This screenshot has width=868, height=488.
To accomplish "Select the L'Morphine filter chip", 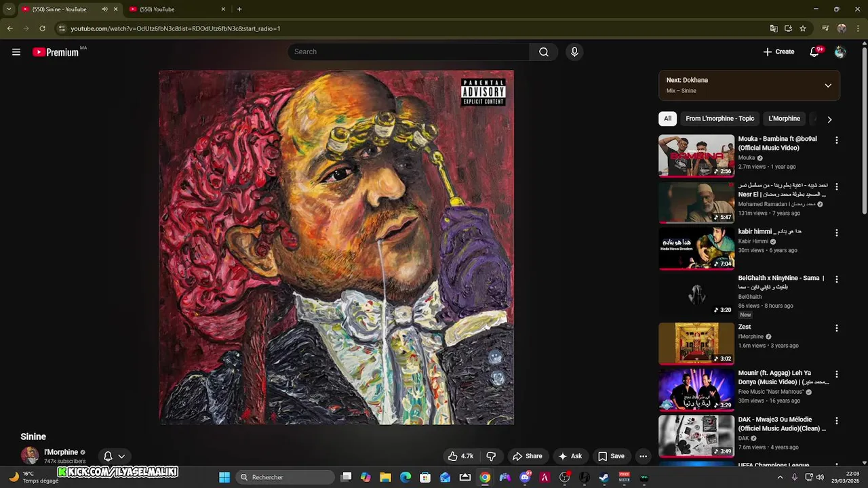I will coord(784,119).
